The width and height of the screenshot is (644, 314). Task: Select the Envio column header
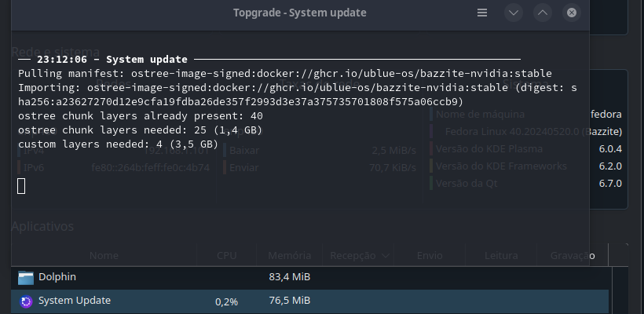coord(430,256)
